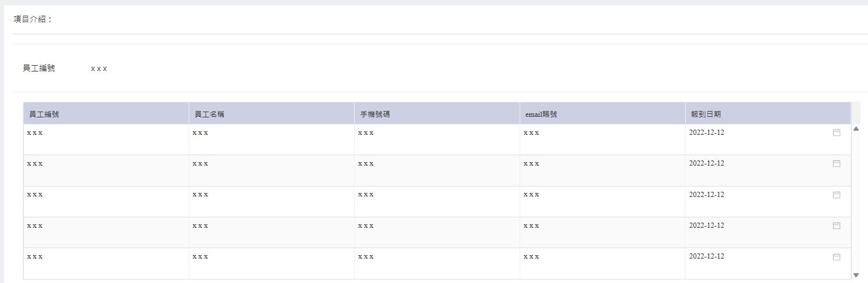Open calendar icon in fifth table row

pos(837,257)
